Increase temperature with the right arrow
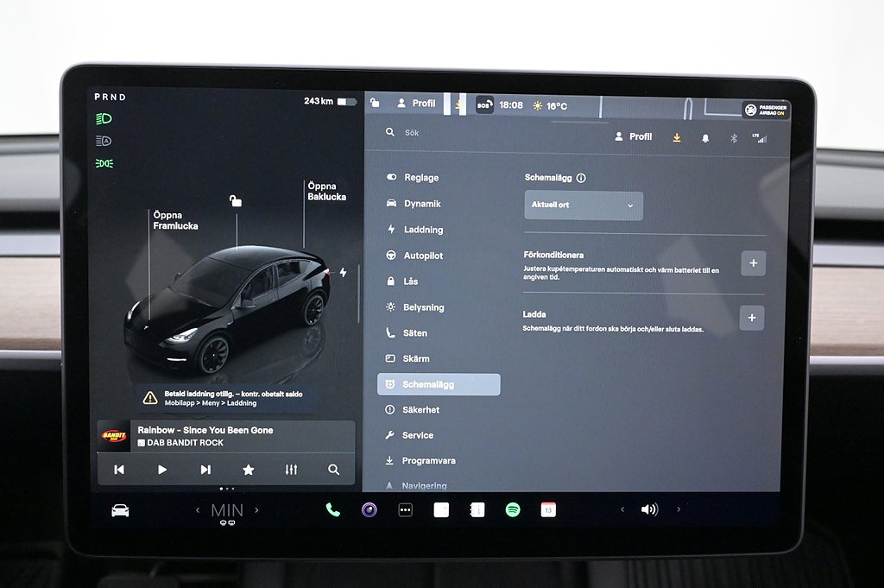Viewport: 884px width, 588px height. [x=256, y=510]
